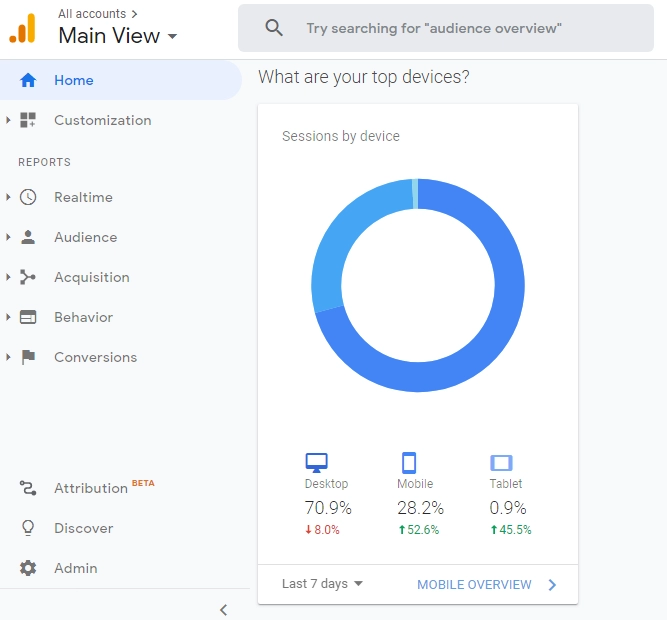Click the Google Analytics logo
The width and height of the screenshot is (667, 620).
(23, 28)
